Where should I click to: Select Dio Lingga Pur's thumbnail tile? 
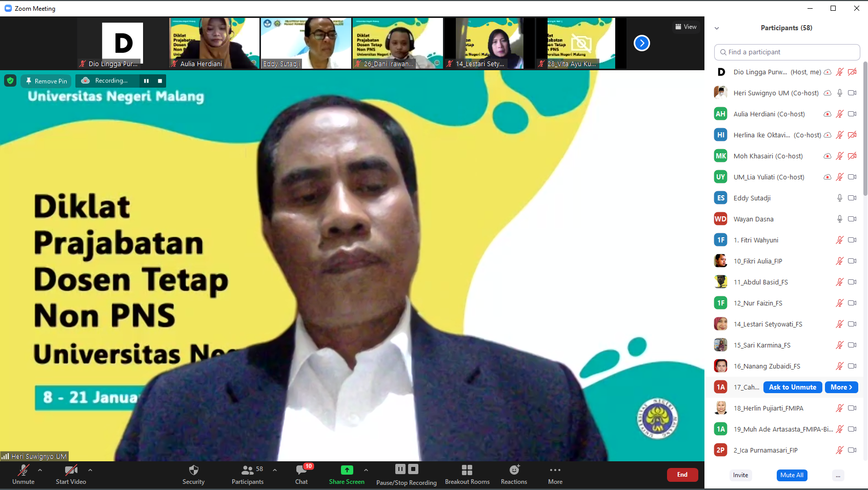tap(123, 43)
